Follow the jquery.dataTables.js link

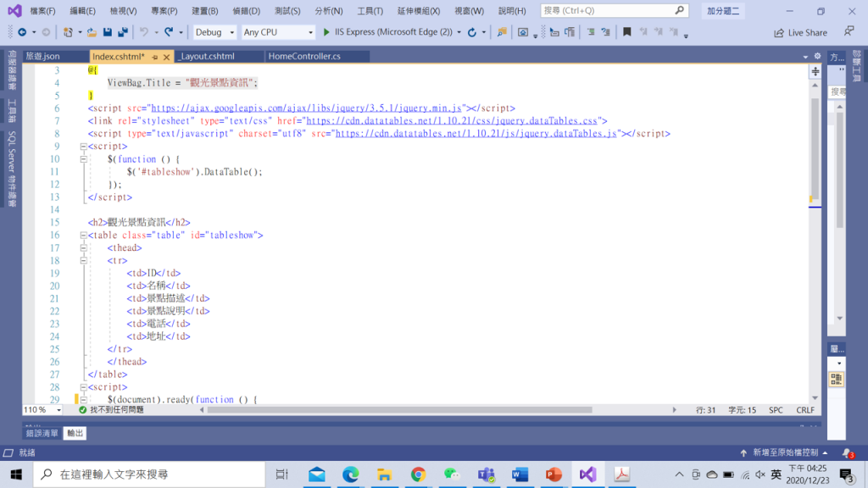pos(476,134)
